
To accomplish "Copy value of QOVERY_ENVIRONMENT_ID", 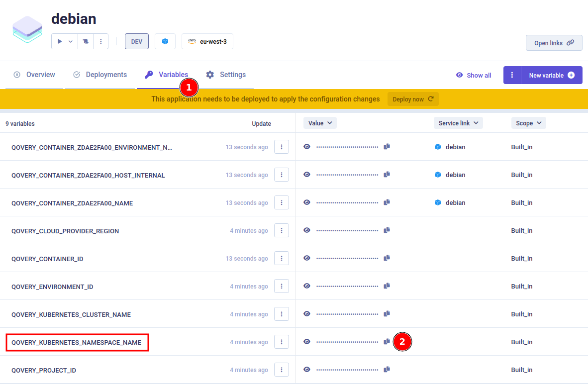I will [387, 286].
